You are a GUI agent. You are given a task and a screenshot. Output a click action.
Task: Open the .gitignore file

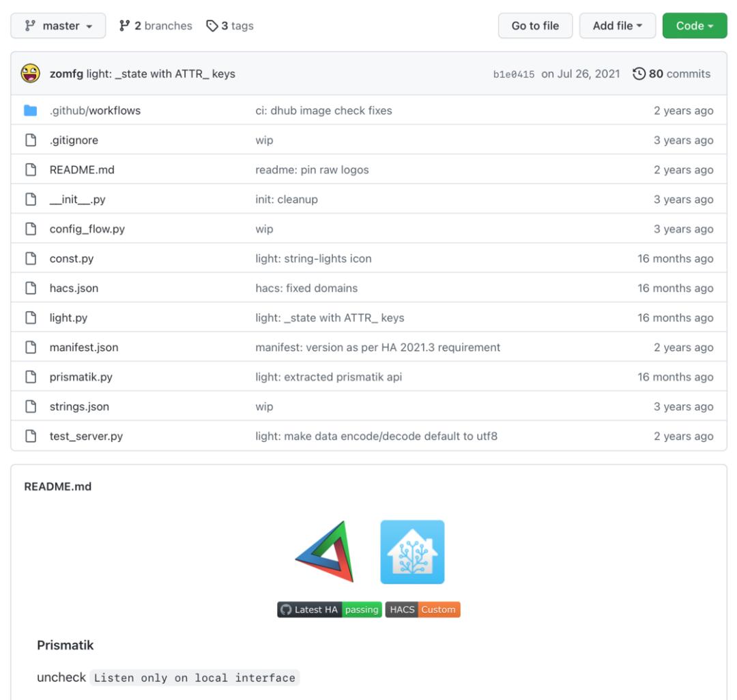pos(74,140)
